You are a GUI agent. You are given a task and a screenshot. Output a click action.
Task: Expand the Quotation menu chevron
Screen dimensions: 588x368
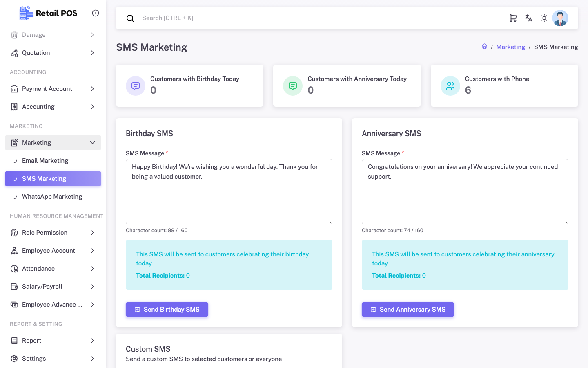click(x=92, y=53)
